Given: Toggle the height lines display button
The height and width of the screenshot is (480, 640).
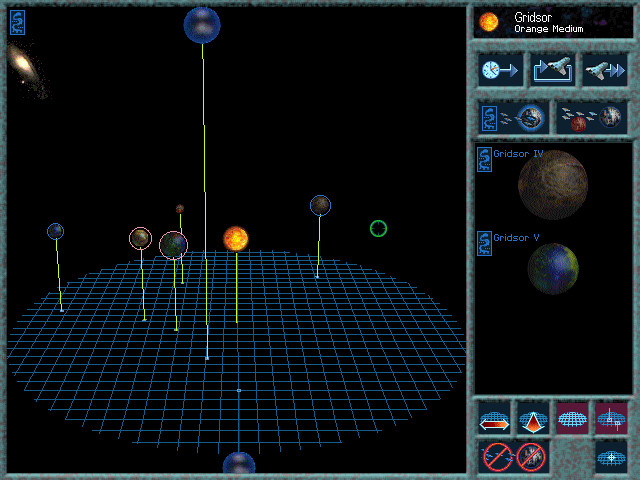Looking at the screenshot, I should click(x=611, y=418).
